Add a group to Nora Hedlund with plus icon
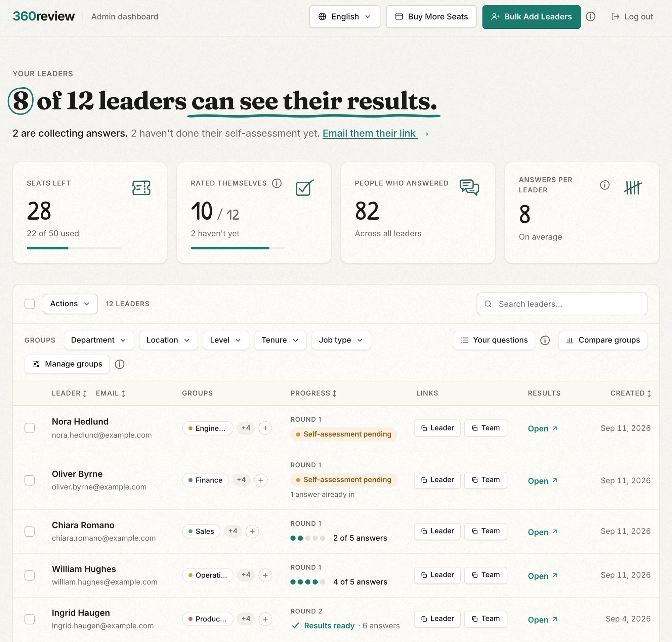Viewport: 672px width, 642px height. 265,428
